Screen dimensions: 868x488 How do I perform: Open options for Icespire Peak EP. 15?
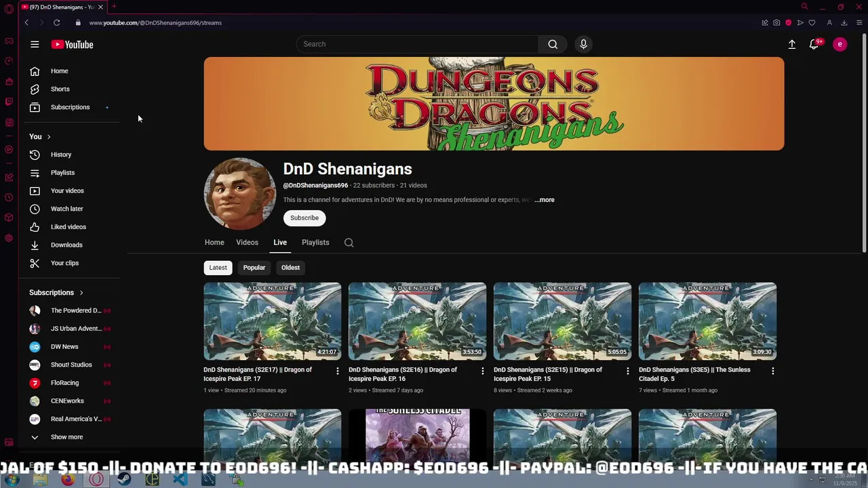[627, 371]
